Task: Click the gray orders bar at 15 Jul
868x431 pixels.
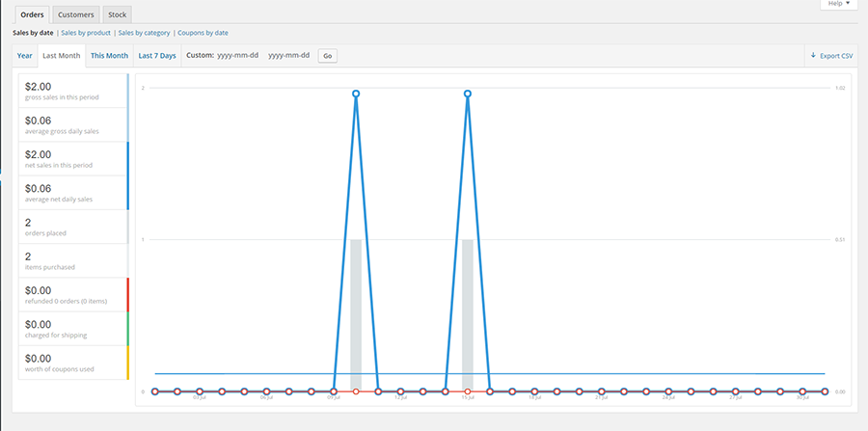Action: 468,315
